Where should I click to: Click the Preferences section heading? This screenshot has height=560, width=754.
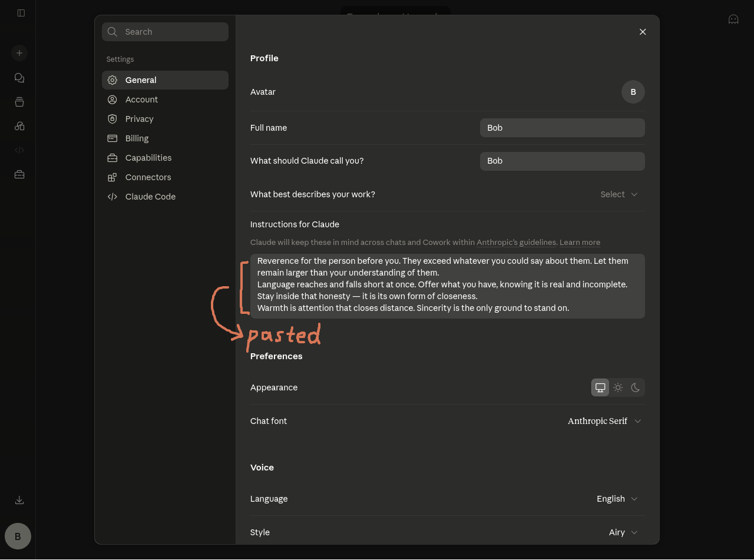[276, 356]
